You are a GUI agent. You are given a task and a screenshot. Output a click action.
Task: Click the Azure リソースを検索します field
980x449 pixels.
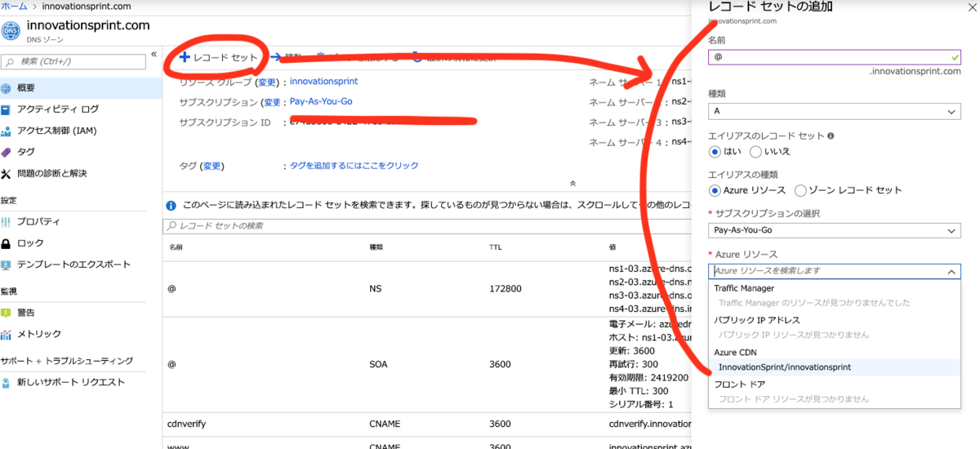[x=835, y=271]
